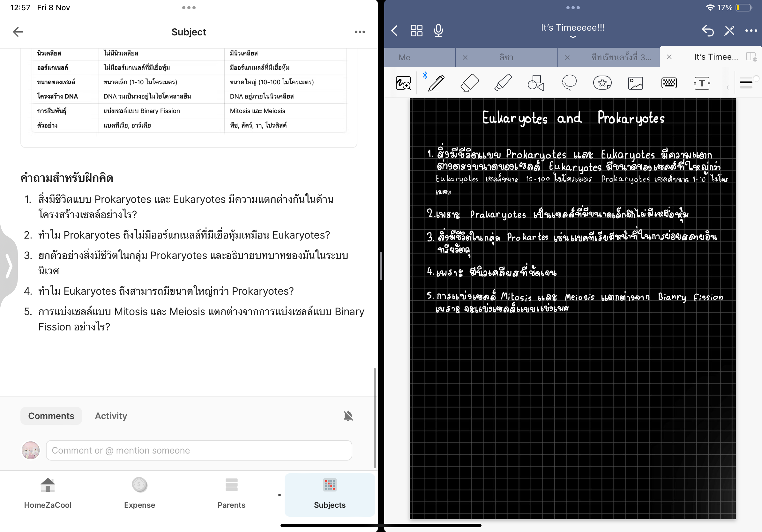Switch to the Activity tab
The image size is (762, 532).
pyautogui.click(x=111, y=416)
